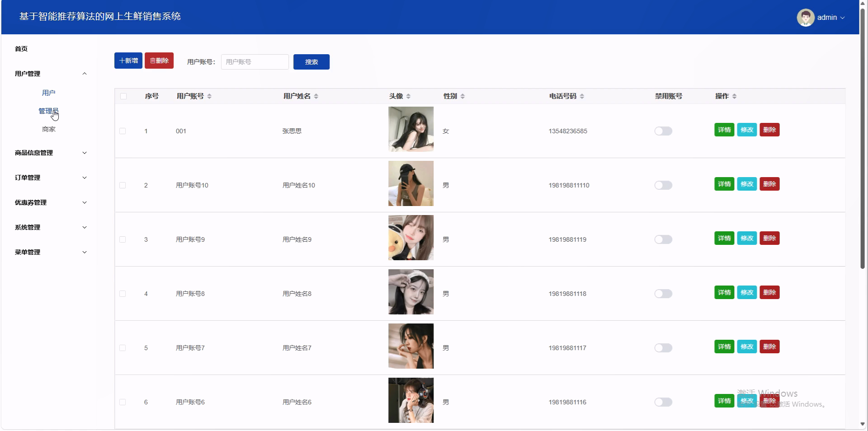The width and height of the screenshot is (868, 431).
Task: Click the 搜索 search button
Action: (x=311, y=62)
